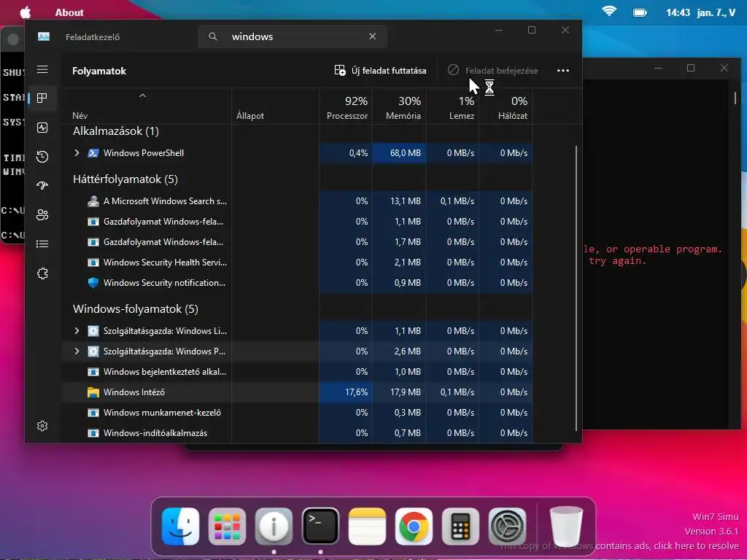Select the 1,1 MB Gazdafolyamat Windows-fela... row
This screenshot has width=747, height=560.
tap(297, 222)
